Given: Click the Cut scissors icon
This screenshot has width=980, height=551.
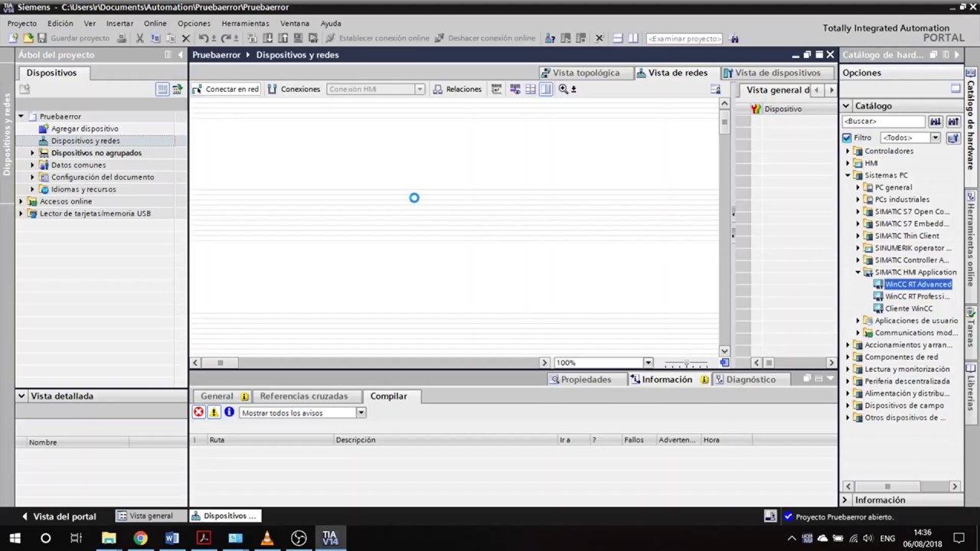Looking at the screenshot, I should (139, 38).
